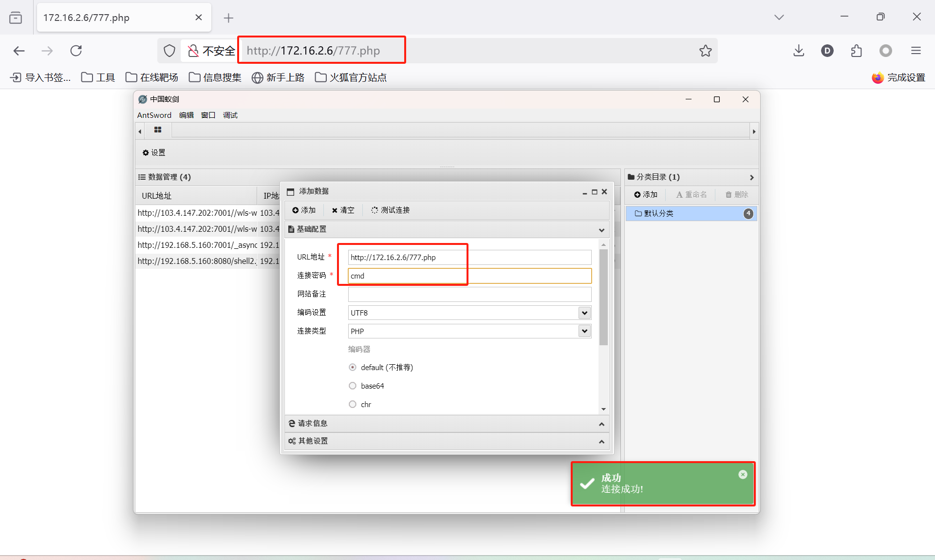Click the URL地址 input field
This screenshot has height=560, width=935.
point(470,257)
